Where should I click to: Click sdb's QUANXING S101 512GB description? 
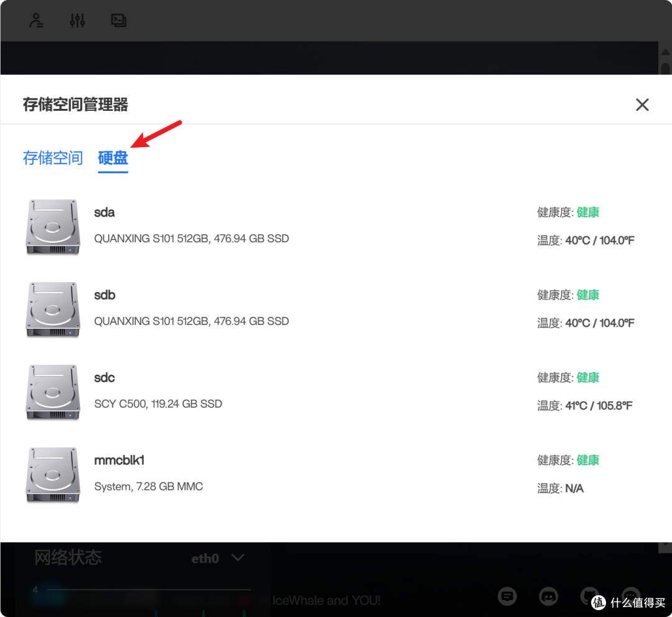click(x=191, y=321)
